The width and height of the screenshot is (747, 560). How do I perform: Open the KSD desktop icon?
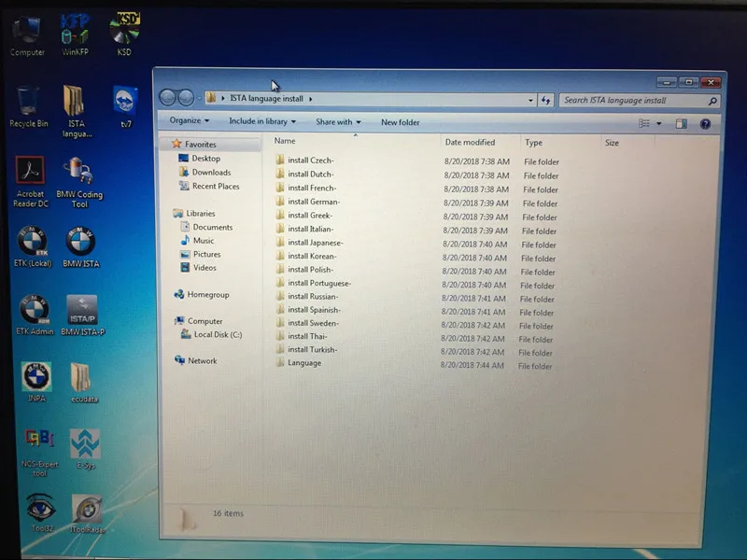[x=124, y=35]
